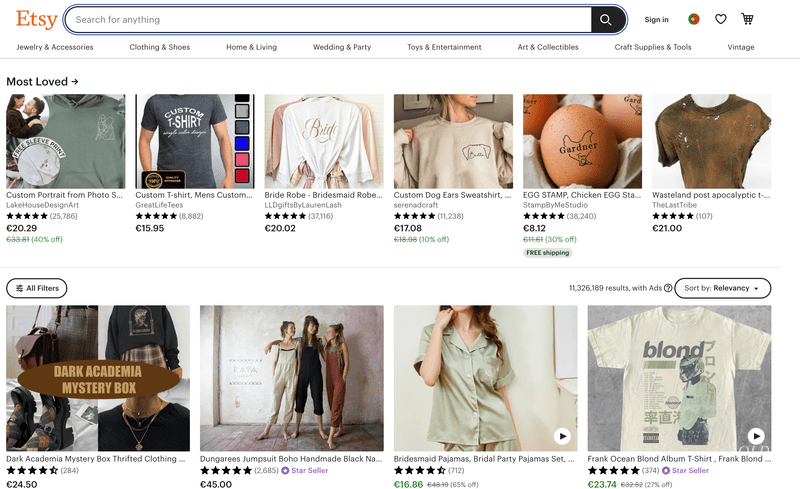The width and height of the screenshot is (800, 489).
Task: Click Sign in
Action: 656,19
